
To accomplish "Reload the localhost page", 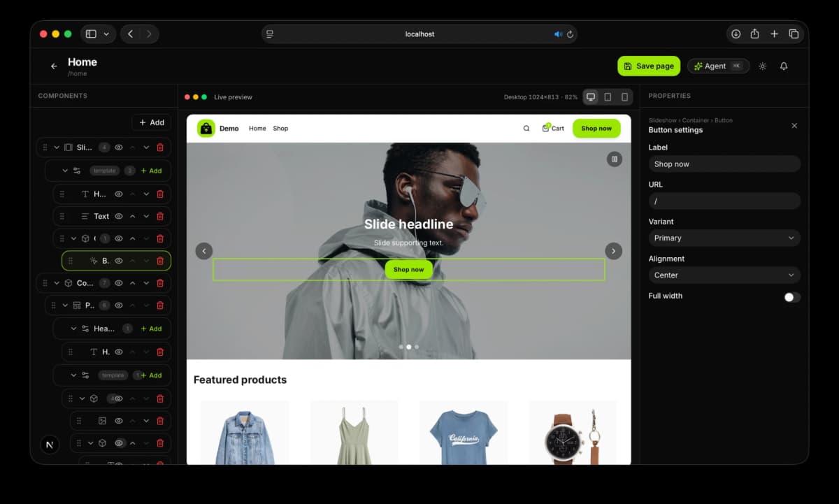I will [x=570, y=34].
